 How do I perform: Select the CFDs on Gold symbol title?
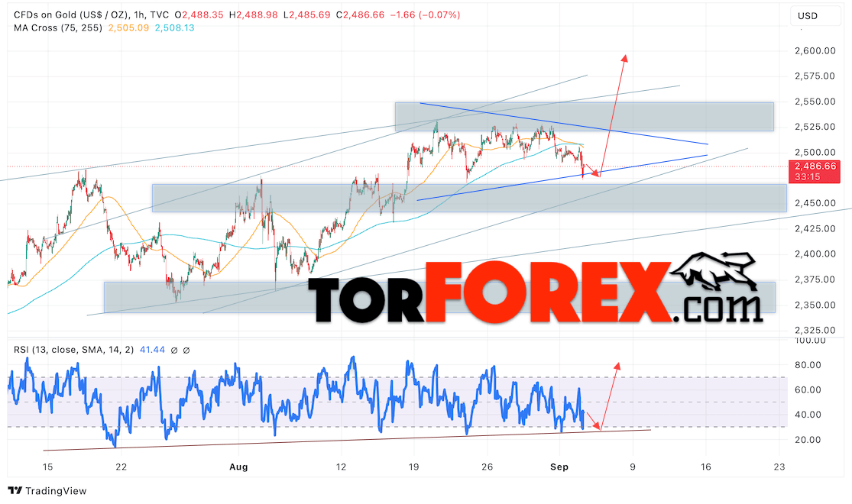[x=71, y=15]
